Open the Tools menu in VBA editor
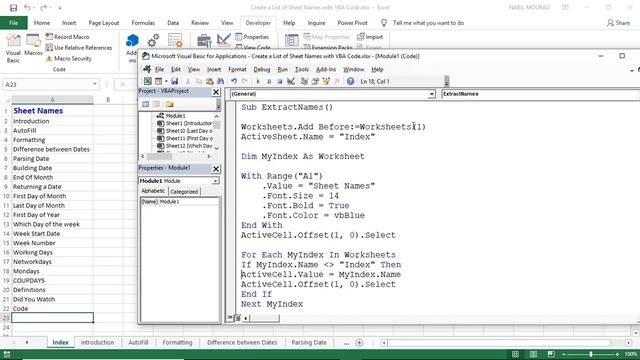The width and height of the screenshot is (640, 360). 302,69
